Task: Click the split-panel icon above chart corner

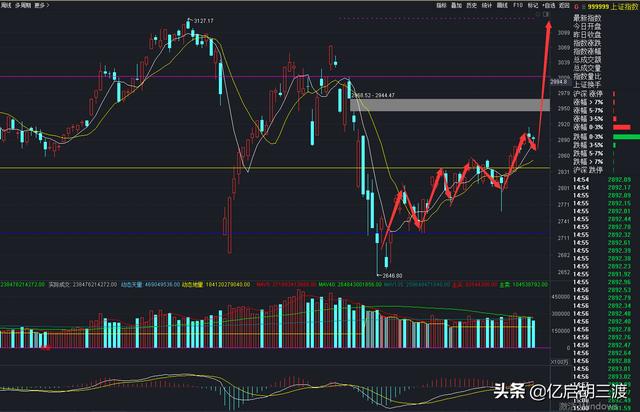Action: click(x=546, y=14)
